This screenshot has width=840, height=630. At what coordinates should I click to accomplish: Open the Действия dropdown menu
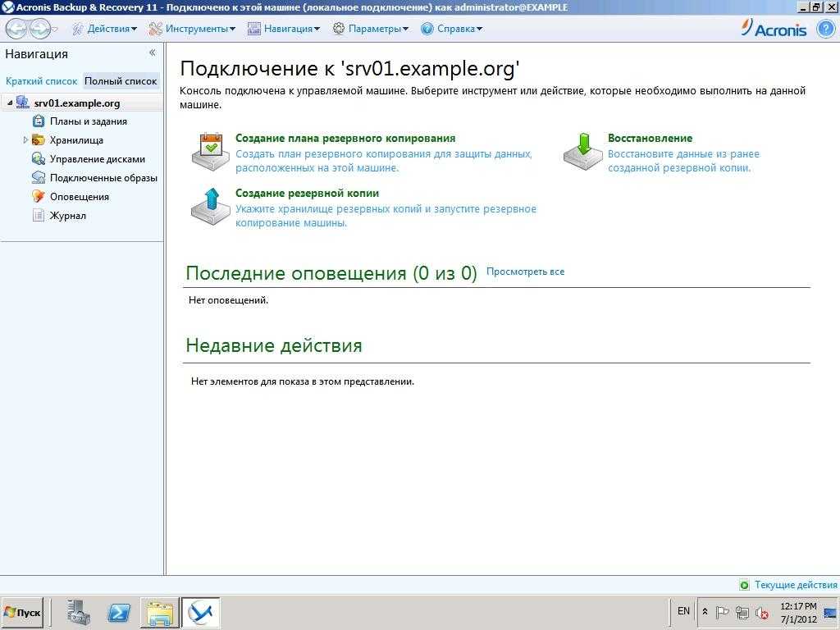tap(105, 29)
